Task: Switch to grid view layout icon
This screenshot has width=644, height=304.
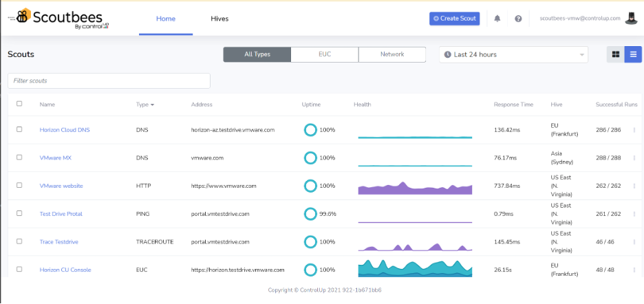Action: pyautogui.click(x=615, y=54)
